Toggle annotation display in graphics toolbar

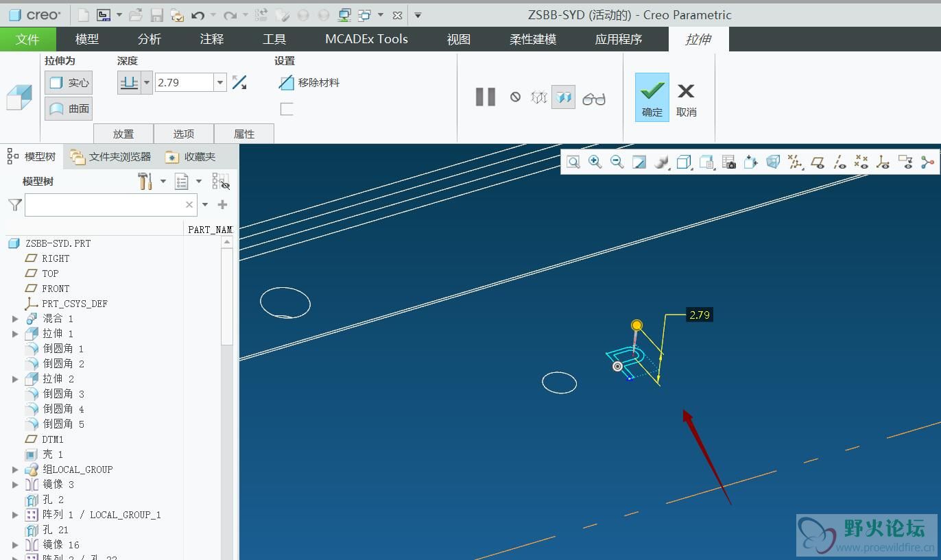(x=905, y=162)
